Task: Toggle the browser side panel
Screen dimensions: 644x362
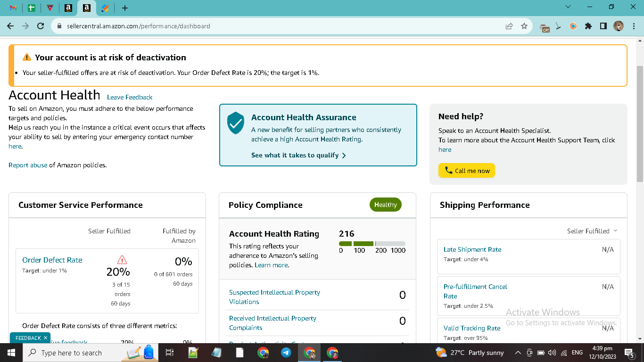Action: [603, 26]
